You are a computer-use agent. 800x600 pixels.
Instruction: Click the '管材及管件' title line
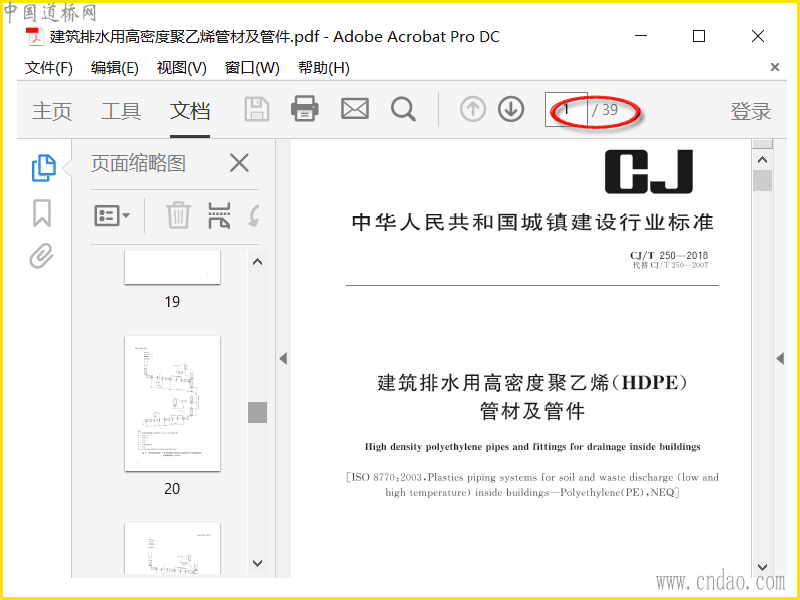click(x=533, y=411)
